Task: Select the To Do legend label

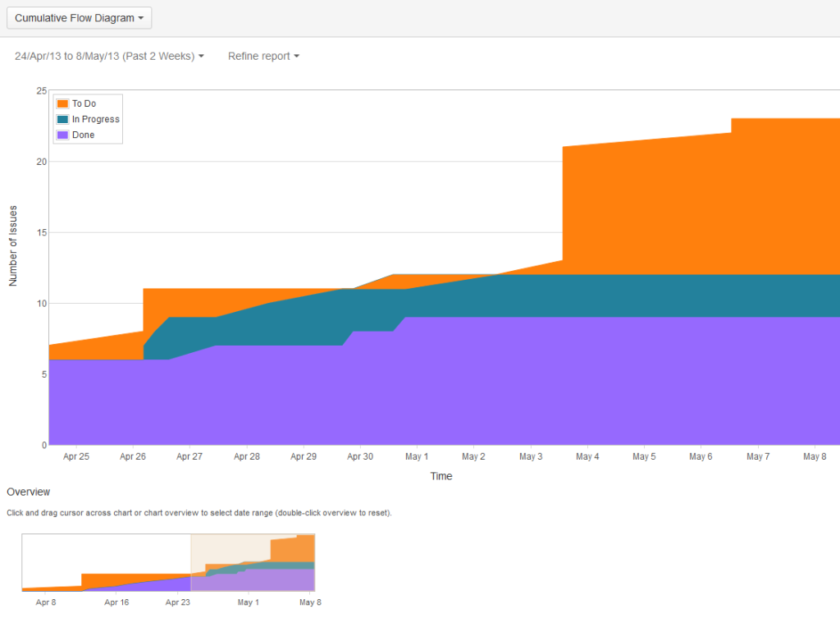Action: coord(84,103)
